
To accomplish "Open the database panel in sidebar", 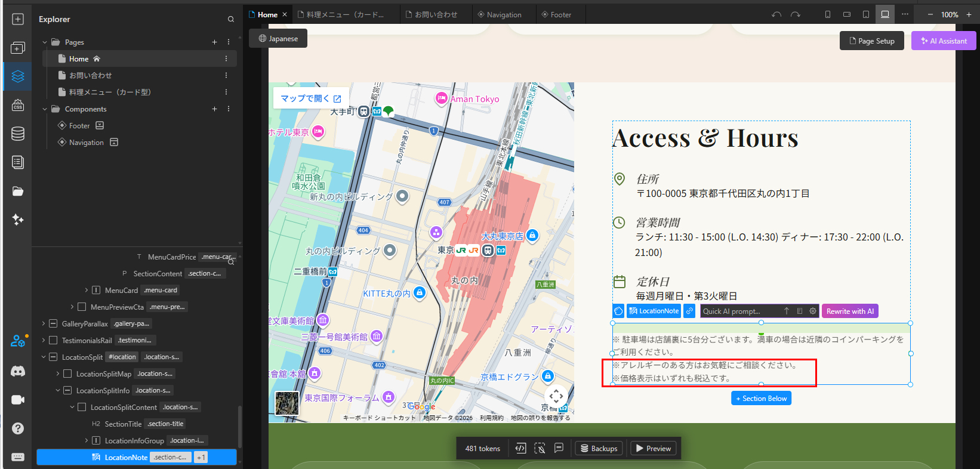I will click(18, 134).
